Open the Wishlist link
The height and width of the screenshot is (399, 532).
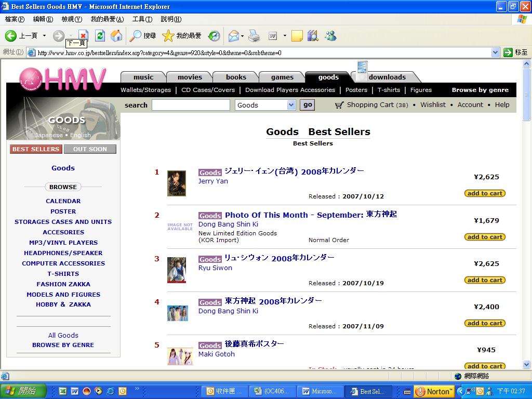pyautogui.click(x=433, y=105)
